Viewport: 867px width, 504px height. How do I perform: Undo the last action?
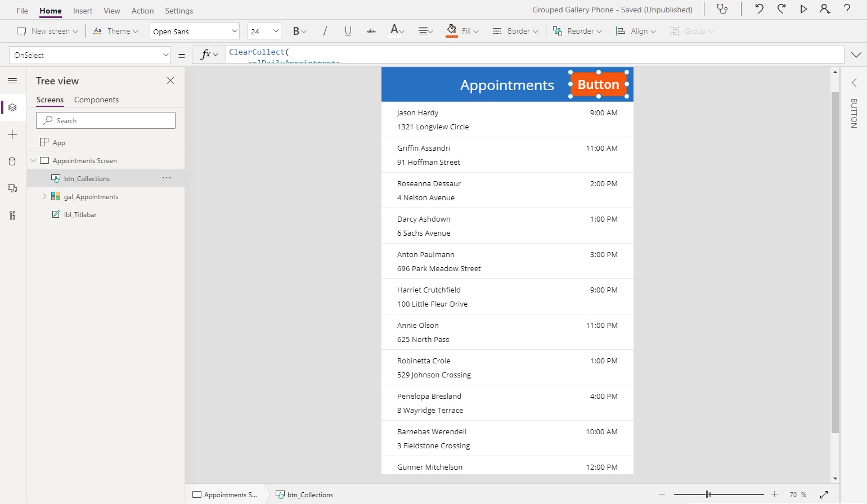coord(759,9)
